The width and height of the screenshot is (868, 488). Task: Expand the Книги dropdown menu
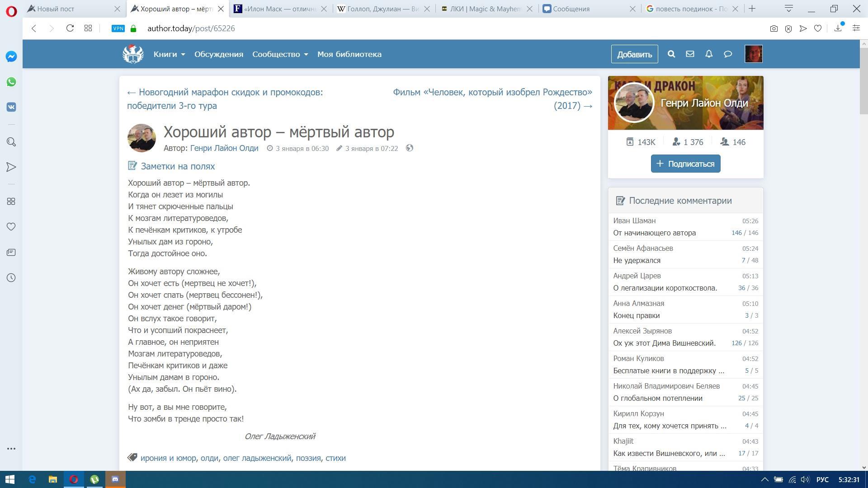pos(169,54)
